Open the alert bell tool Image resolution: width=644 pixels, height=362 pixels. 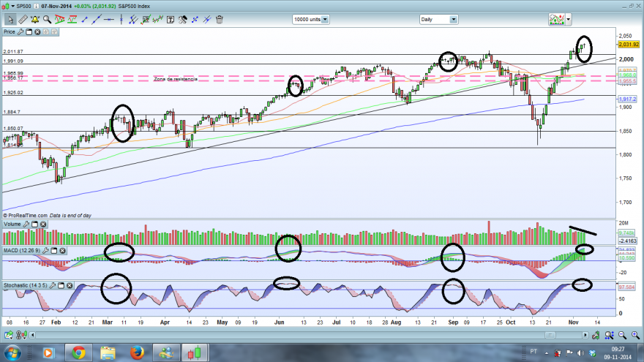(35, 19)
